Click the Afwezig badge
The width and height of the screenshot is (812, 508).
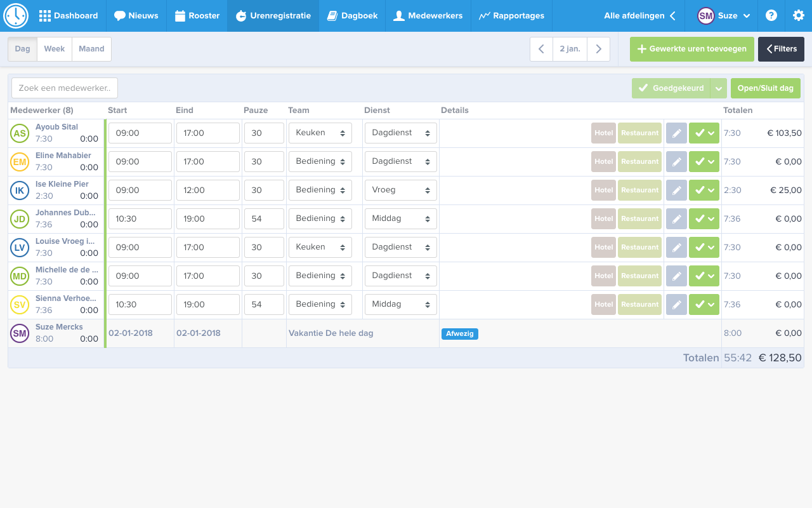point(460,333)
